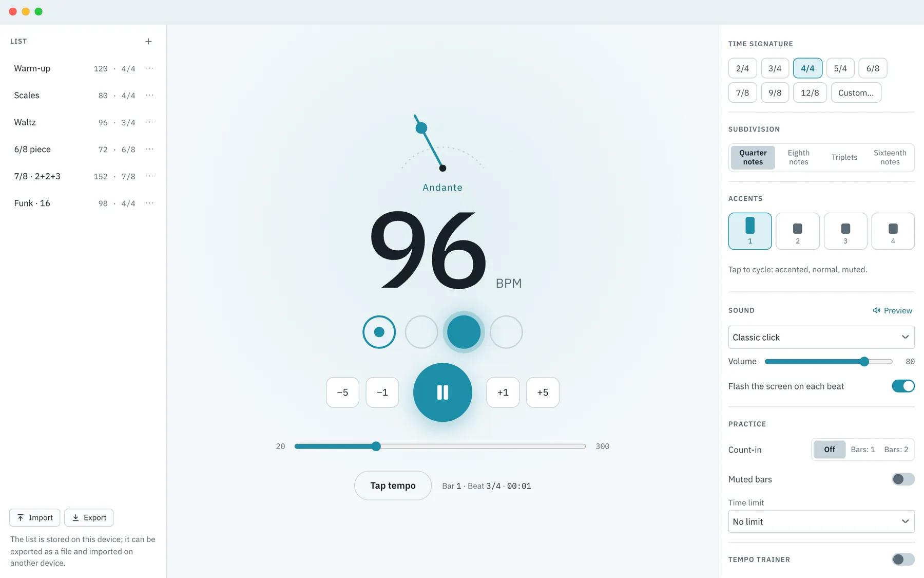Screen dimensions: 924x578
Task: Select Eighth notes subdivision
Action: point(798,157)
